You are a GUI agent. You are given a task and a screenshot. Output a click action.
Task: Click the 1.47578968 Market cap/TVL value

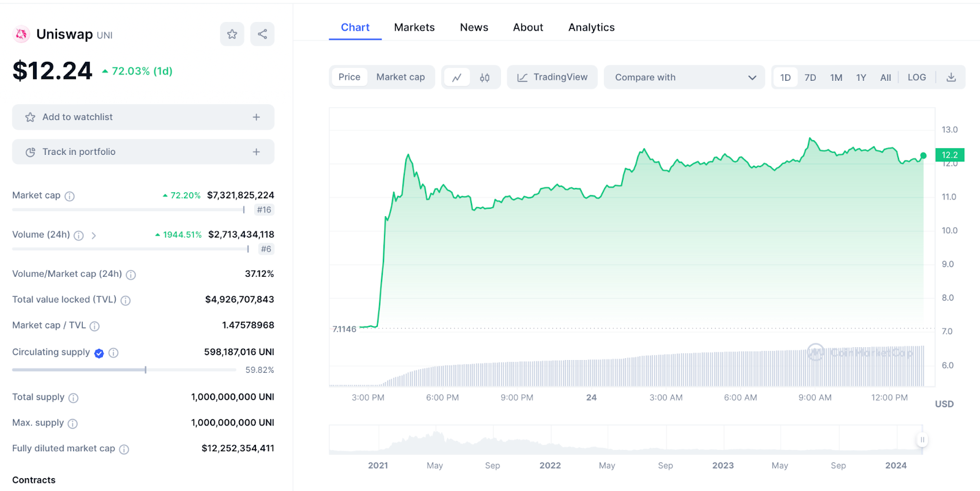[248, 325]
